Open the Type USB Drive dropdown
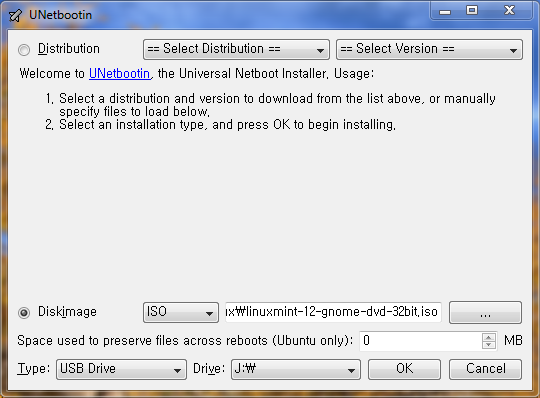 [x=121, y=369]
